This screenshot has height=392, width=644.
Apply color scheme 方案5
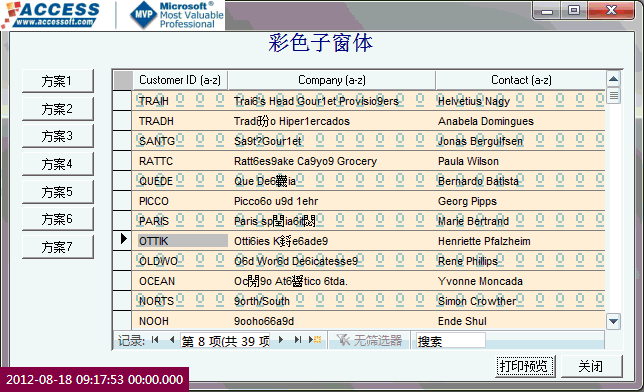[x=58, y=192]
